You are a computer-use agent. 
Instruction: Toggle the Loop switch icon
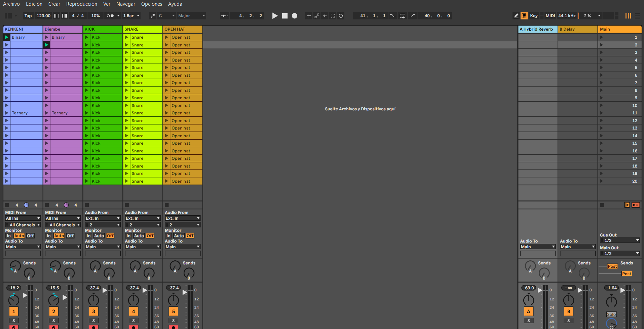(x=403, y=16)
